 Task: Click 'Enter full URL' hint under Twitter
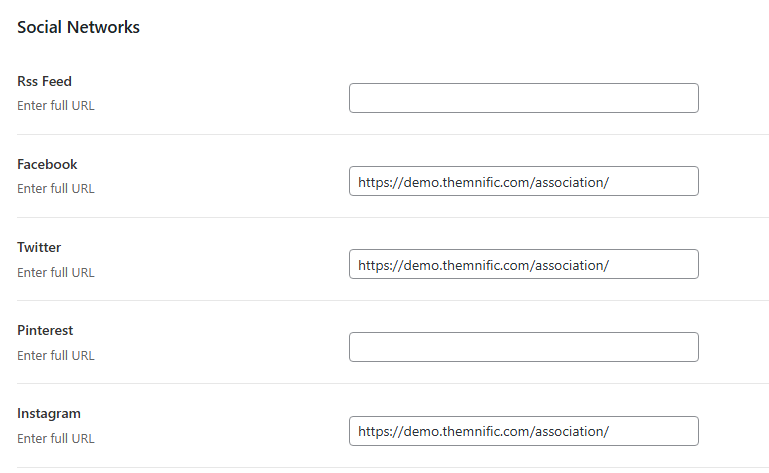coord(56,272)
